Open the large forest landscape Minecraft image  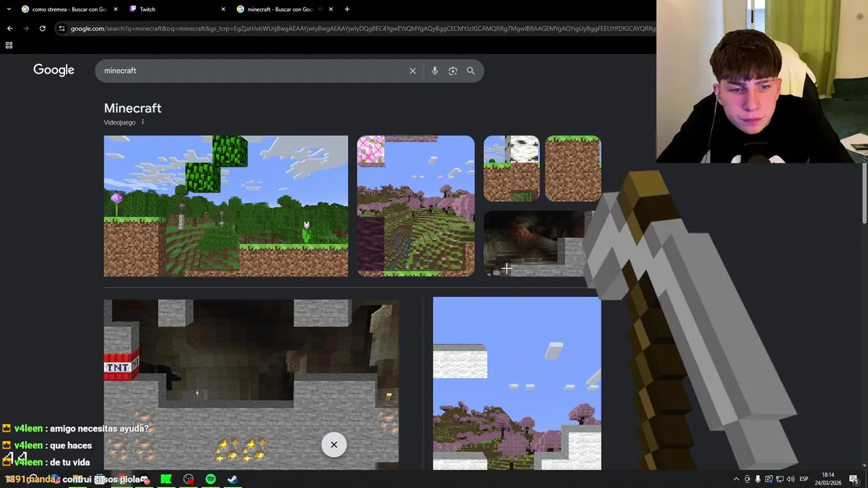coord(226,206)
